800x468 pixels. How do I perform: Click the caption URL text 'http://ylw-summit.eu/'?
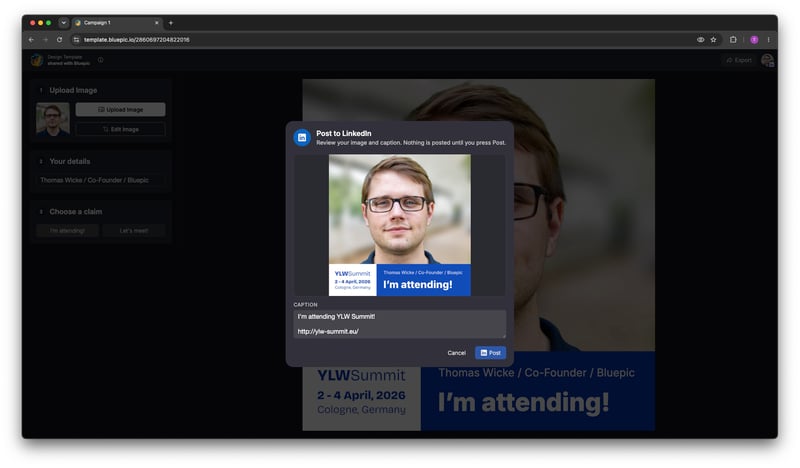(x=328, y=331)
